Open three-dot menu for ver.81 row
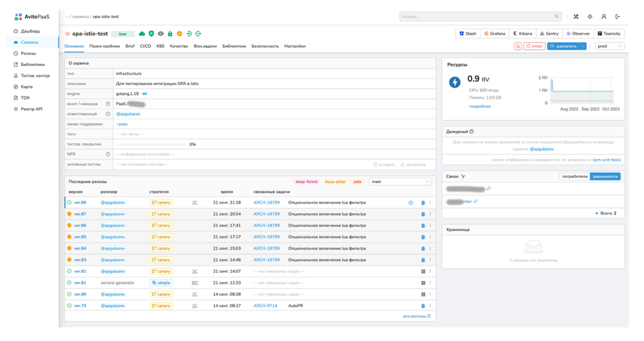 pyautogui.click(x=430, y=283)
